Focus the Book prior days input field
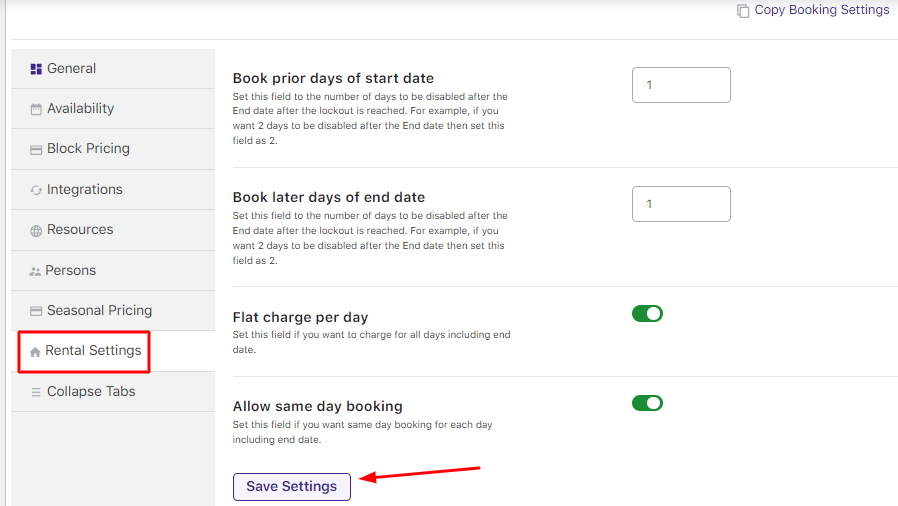The image size is (898, 506). click(x=681, y=85)
